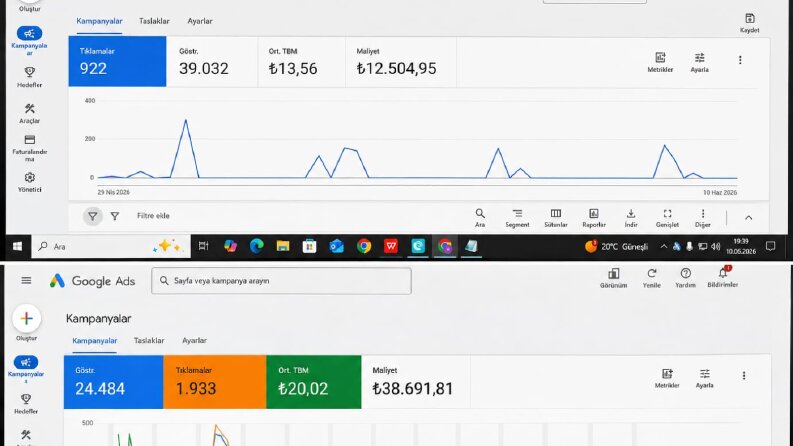This screenshot has height=446, width=793.
Task: Click the Ara search icon in table toolbar
Action: point(480,217)
